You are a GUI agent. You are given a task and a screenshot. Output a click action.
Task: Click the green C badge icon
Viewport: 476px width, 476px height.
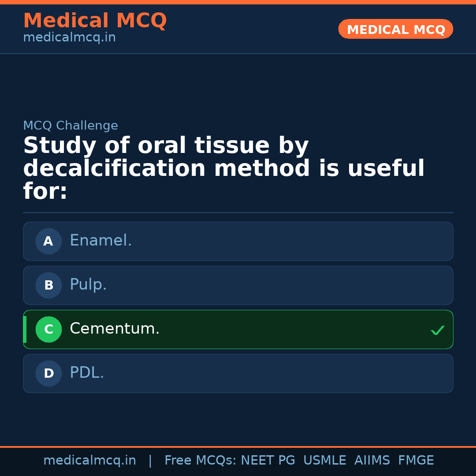click(x=48, y=329)
